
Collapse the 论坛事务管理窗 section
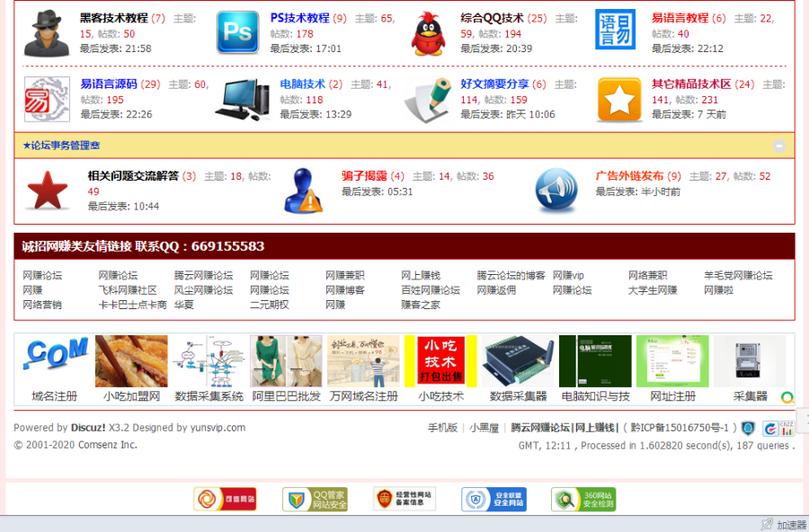pyautogui.click(x=779, y=146)
